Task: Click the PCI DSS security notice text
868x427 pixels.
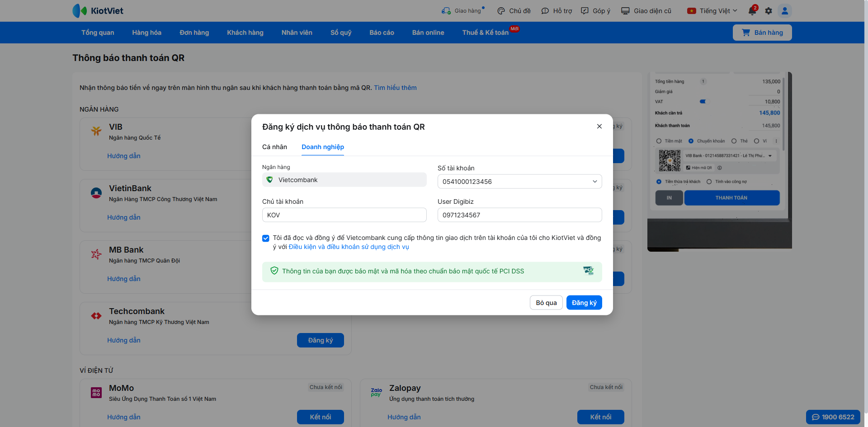Action: point(403,271)
